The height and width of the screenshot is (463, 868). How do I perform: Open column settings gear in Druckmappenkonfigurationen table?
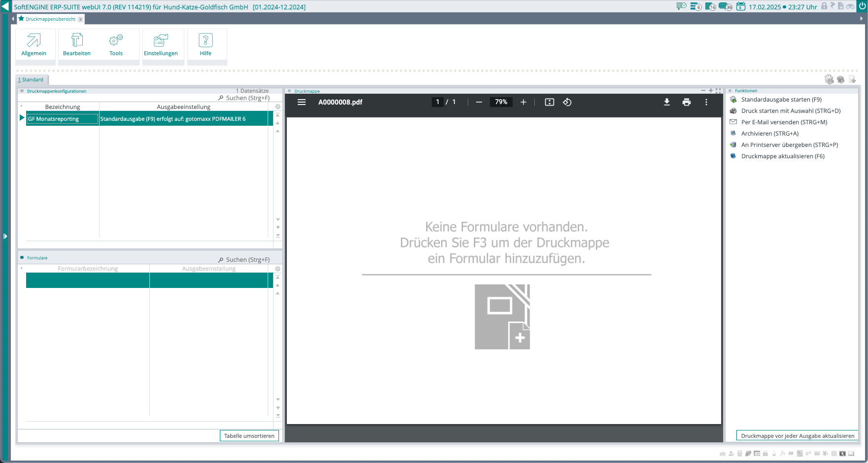coord(278,107)
